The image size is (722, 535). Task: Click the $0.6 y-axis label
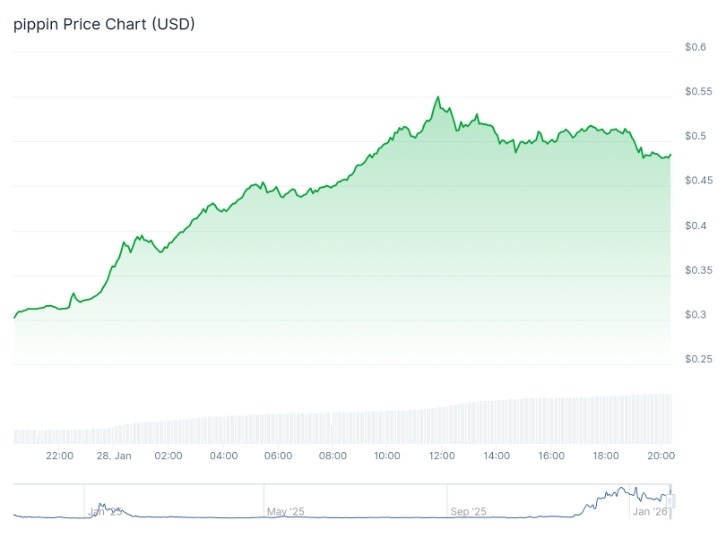tap(695, 47)
